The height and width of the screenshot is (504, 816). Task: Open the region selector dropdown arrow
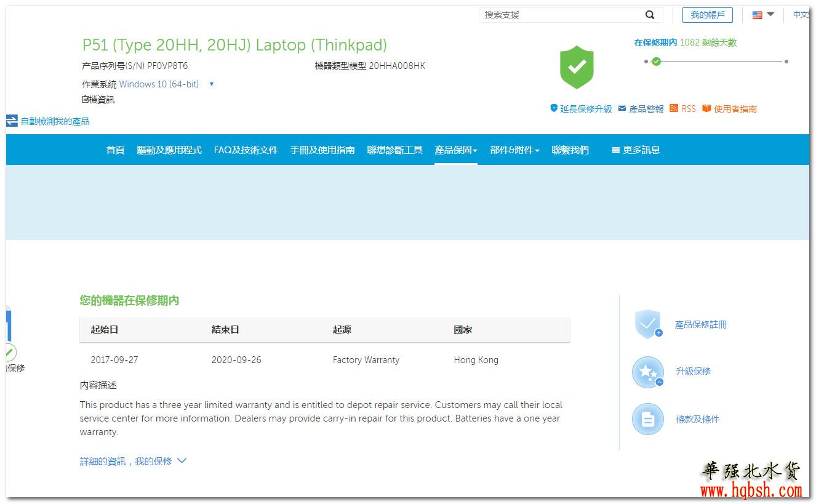(x=770, y=14)
